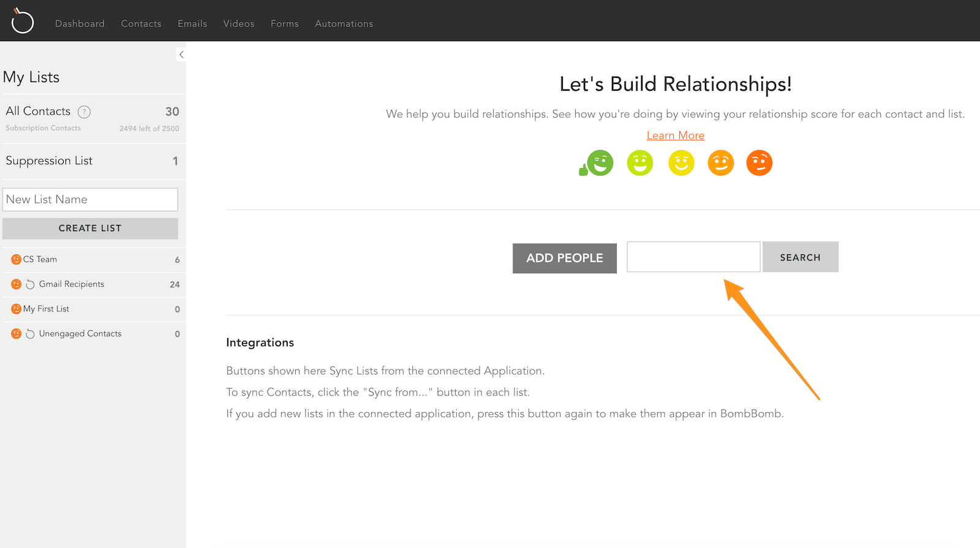Viewport: 980px width, 548px height.
Task: Click the Gmail Recipients count 24
Action: click(x=175, y=284)
